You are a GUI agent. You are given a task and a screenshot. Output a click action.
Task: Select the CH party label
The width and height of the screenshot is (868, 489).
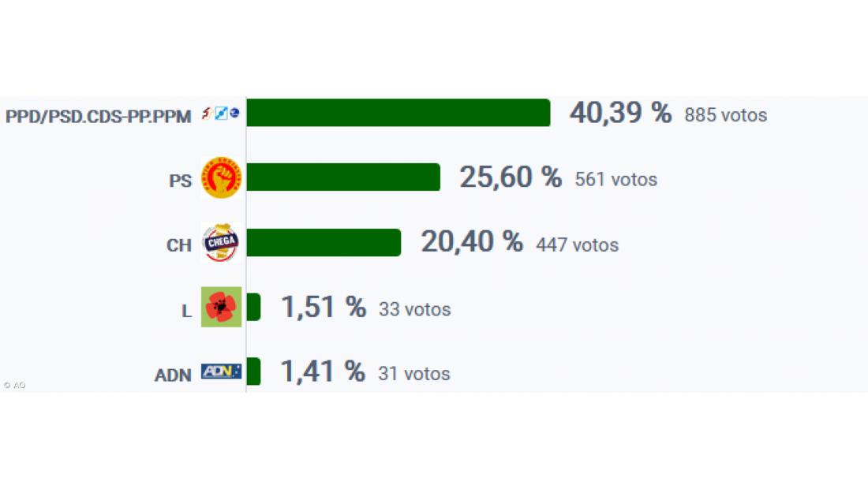[179, 245]
